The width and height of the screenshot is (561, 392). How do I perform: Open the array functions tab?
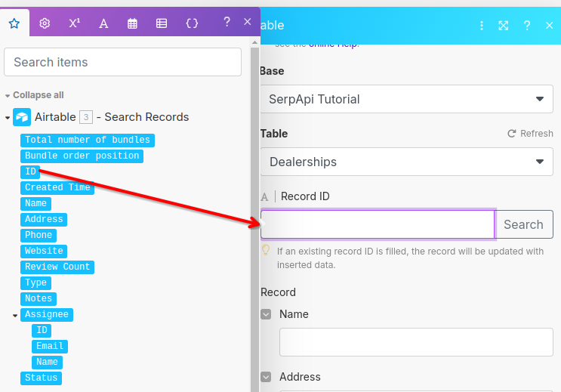click(x=162, y=23)
